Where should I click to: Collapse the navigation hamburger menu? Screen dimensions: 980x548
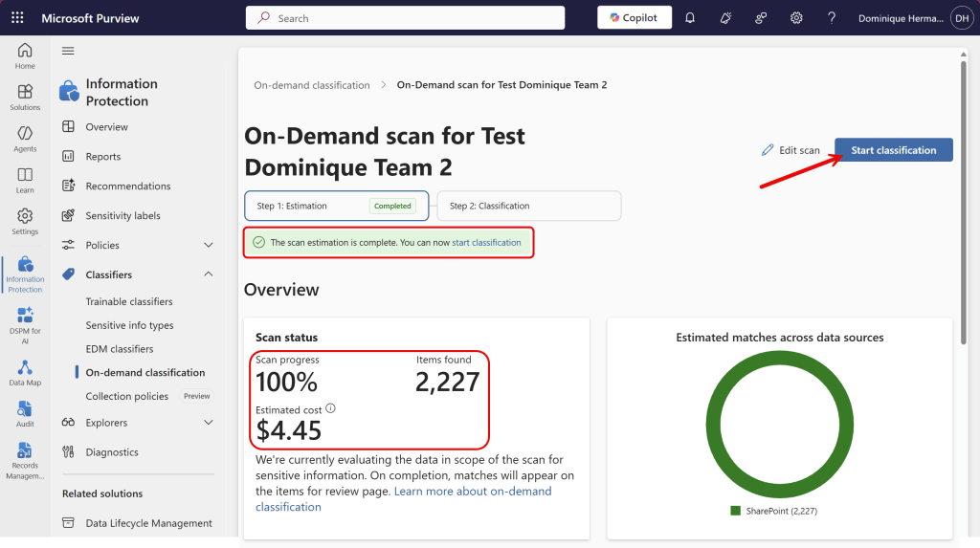click(68, 51)
